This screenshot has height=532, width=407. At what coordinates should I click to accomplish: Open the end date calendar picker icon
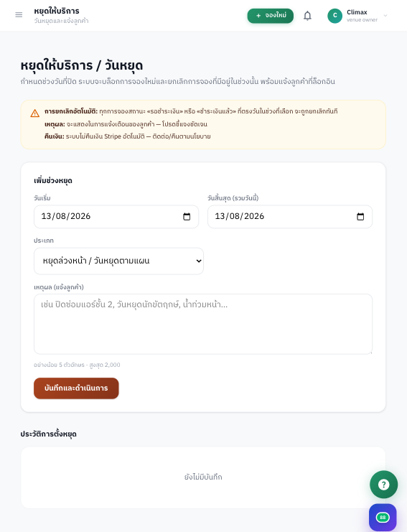tap(360, 217)
